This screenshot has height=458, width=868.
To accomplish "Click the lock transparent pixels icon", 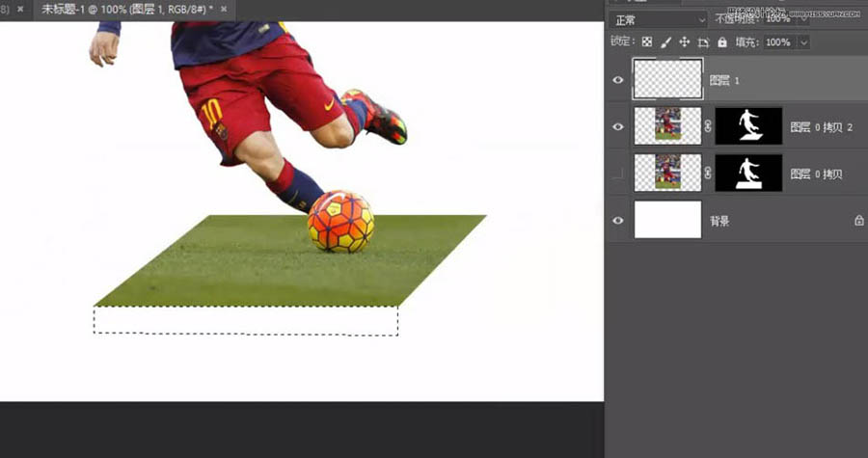I will (x=647, y=42).
